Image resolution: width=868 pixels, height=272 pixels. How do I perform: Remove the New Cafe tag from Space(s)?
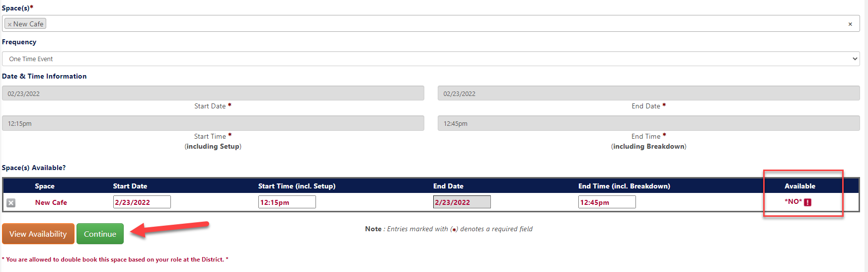pos(9,24)
